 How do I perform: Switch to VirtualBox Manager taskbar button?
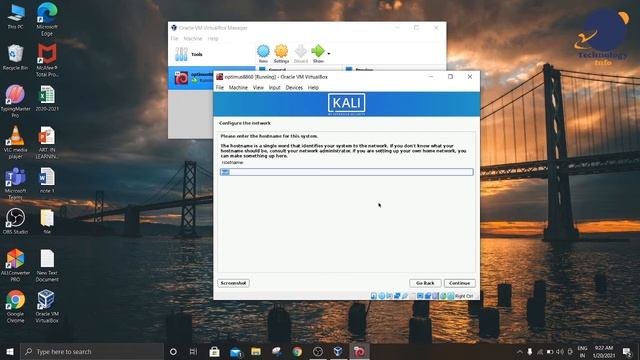tap(338, 351)
